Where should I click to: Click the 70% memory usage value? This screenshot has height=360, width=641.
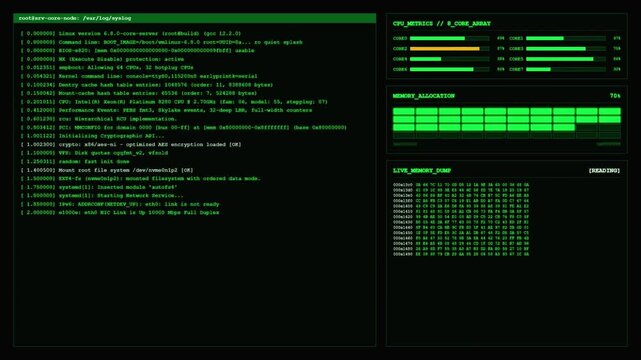[x=615, y=96]
